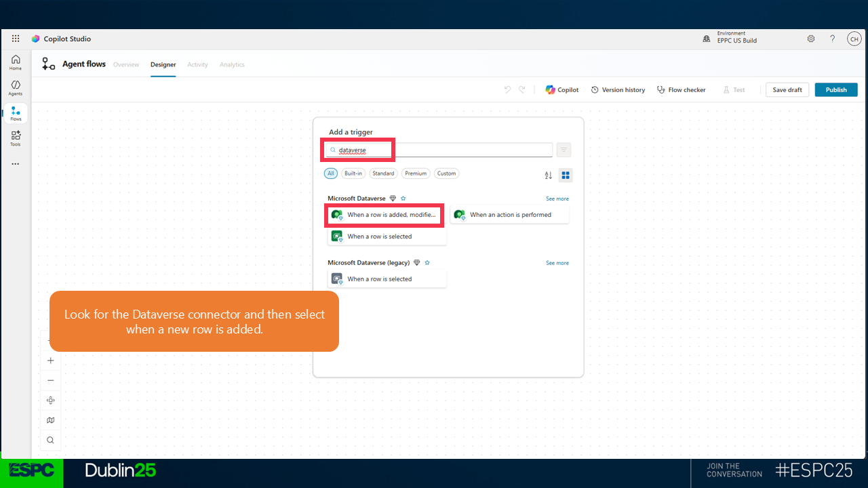
Task: Switch to the Activity tab
Action: tap(197, 64)
